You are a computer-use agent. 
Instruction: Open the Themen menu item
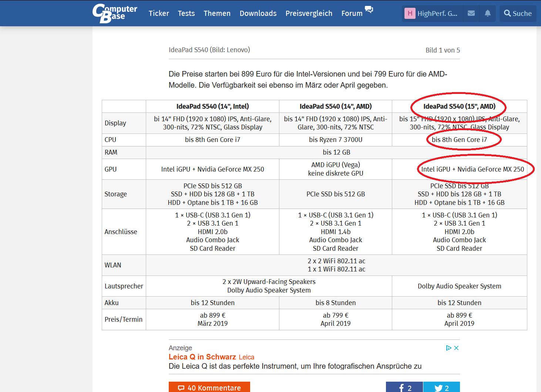click(x=217, y=13)
